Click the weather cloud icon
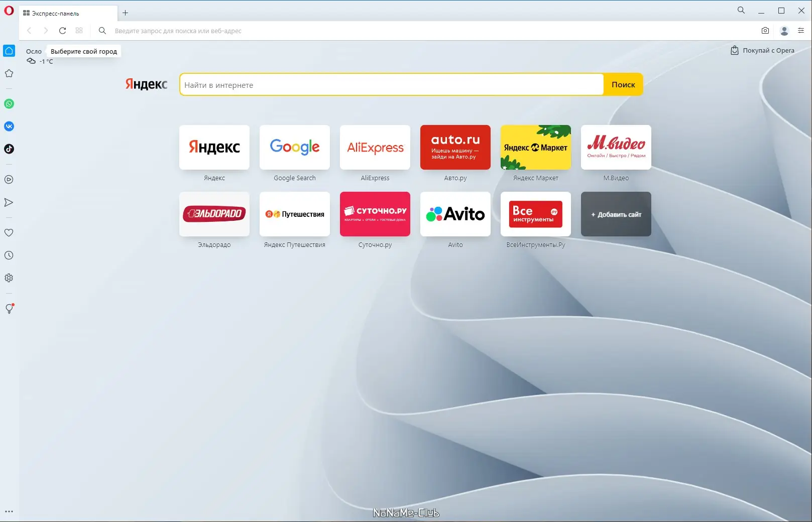 (31, 61)
